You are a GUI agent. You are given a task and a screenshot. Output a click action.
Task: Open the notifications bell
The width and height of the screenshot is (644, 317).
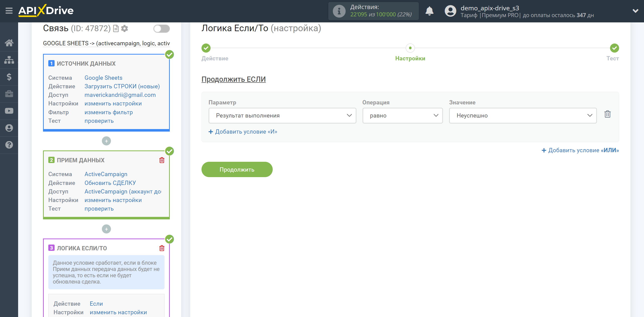429,11
